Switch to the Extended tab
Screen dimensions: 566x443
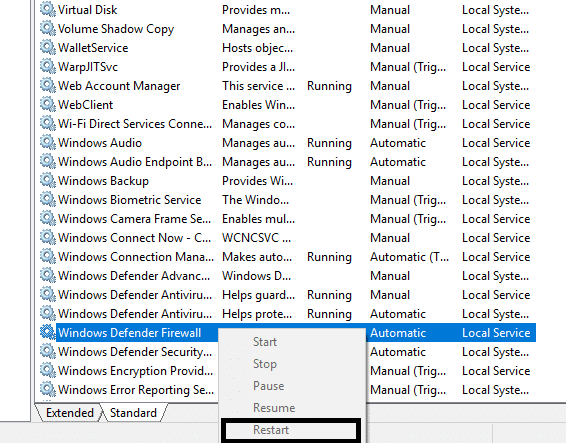point(70,413)
